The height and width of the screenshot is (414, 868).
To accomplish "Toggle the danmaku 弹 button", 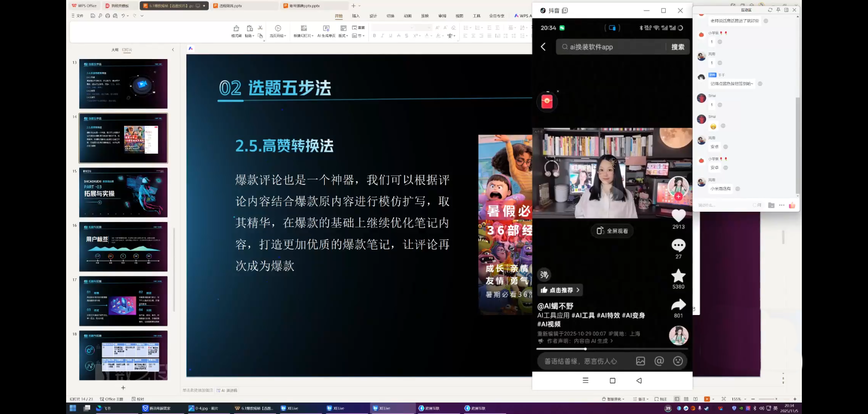I will tap(544, 275).
